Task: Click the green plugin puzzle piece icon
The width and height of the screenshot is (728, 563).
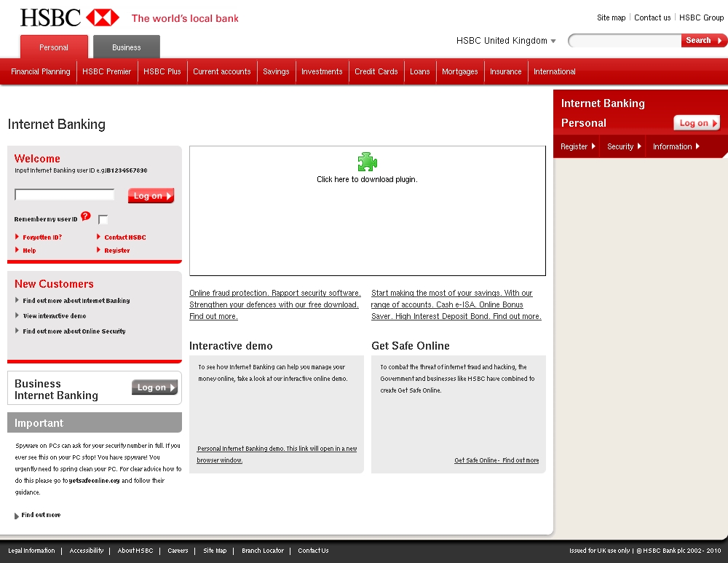Action: (367, 162)
